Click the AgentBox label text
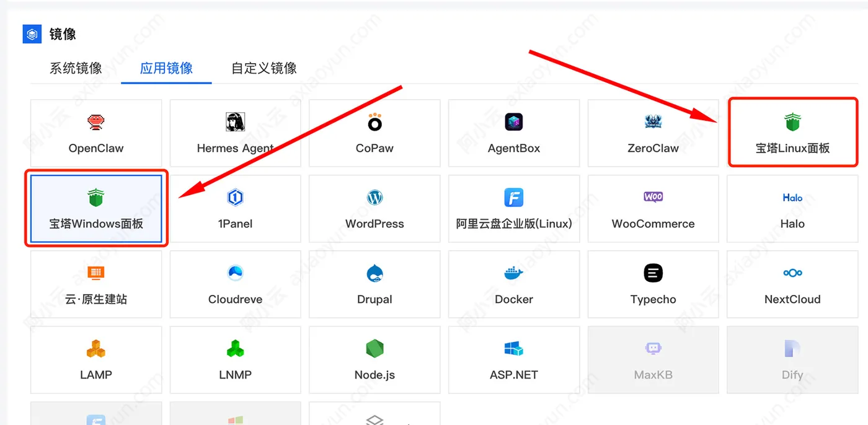The width and height of the screenshot is (868, 425). click(514, 148)
